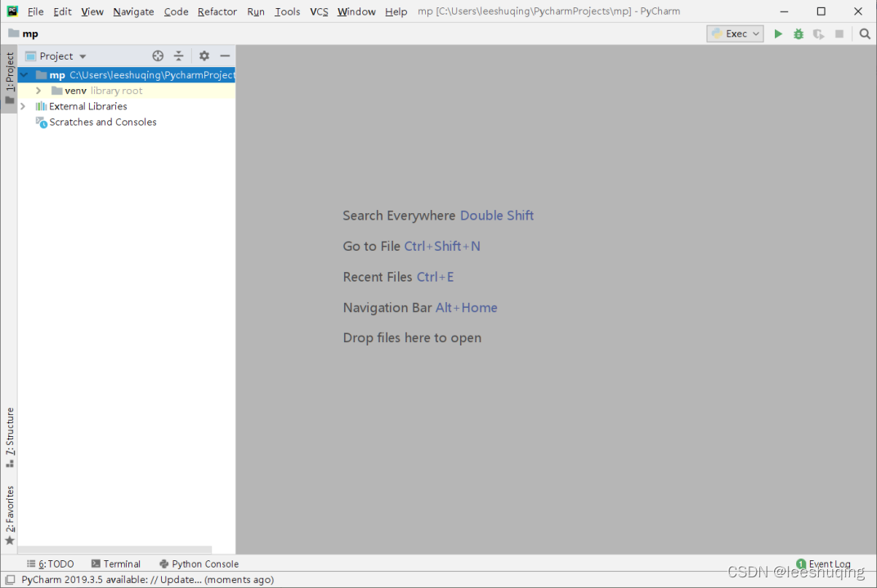877x588 pixels.
Task: Open the Code menu
Action: [x=176, y=11]
